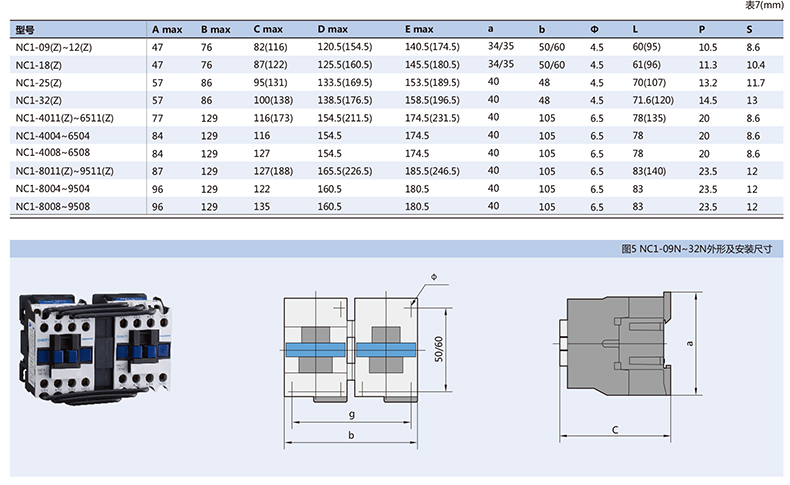
Task: Click the 11.7 value in S column
Action: point(755,82)
